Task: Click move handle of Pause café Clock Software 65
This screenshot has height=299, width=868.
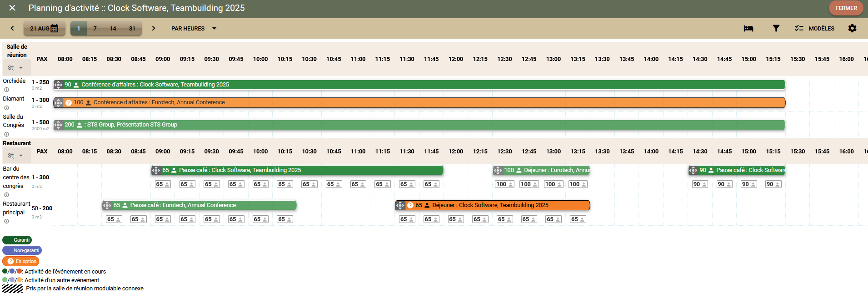Action: point(156,170)
